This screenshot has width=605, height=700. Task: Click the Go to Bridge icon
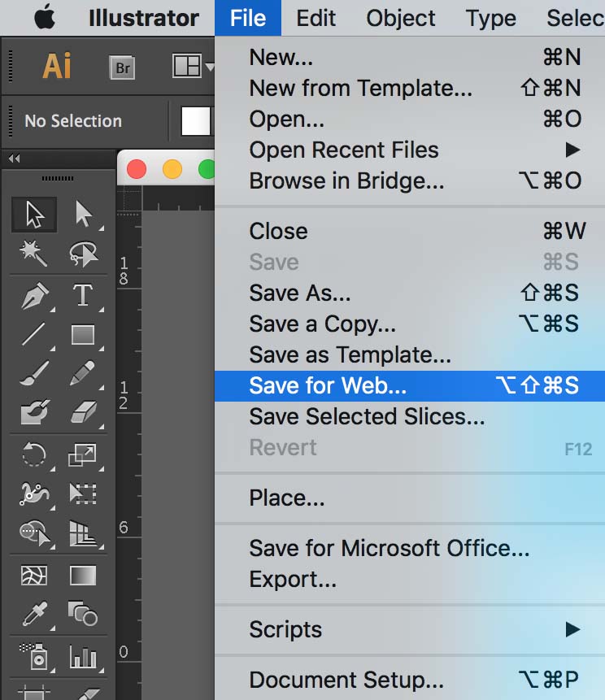[123, 68]
